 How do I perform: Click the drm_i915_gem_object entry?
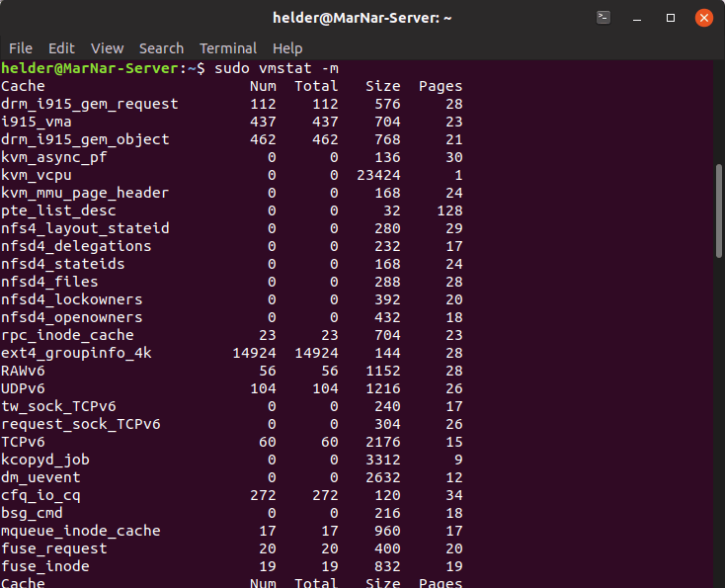point(85,139)
